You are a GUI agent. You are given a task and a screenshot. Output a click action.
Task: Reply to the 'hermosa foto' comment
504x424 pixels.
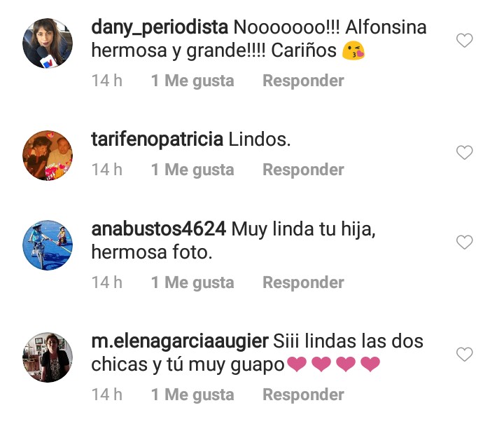click(303, 282)
